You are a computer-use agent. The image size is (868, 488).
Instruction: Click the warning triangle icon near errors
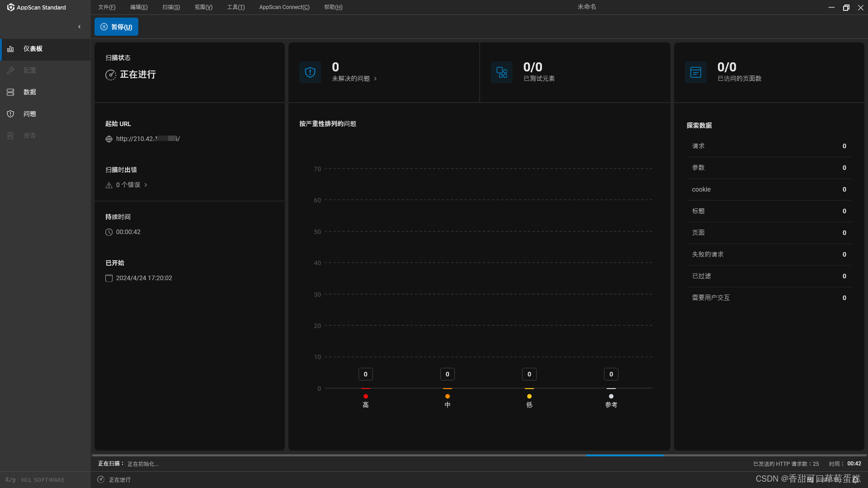(x=109, y=185)
